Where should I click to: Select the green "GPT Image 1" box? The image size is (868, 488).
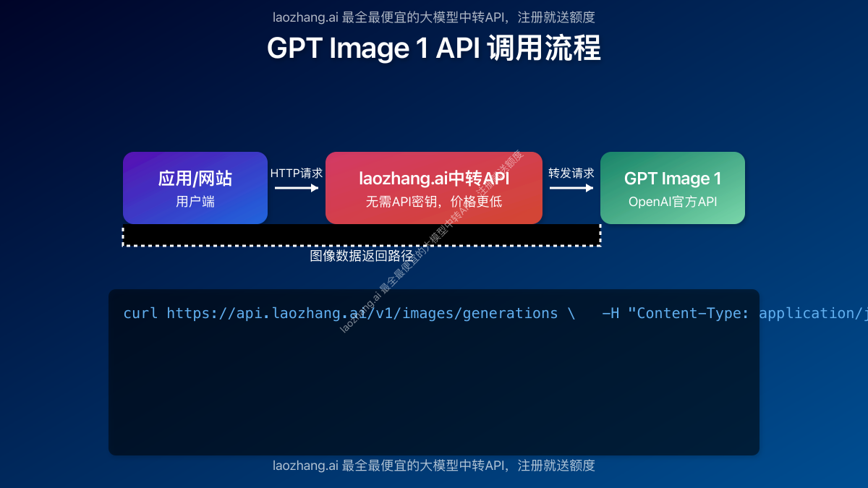pos(673,188)
